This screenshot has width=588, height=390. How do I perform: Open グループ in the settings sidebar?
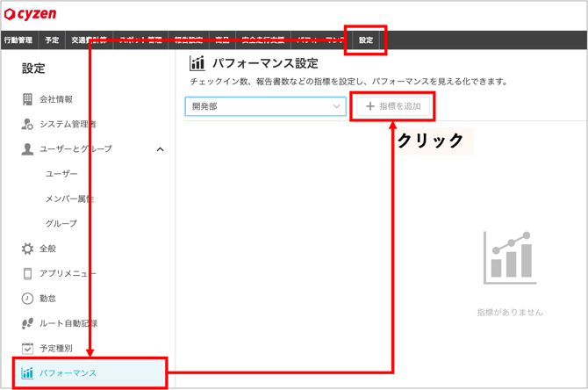pos(61,224)
